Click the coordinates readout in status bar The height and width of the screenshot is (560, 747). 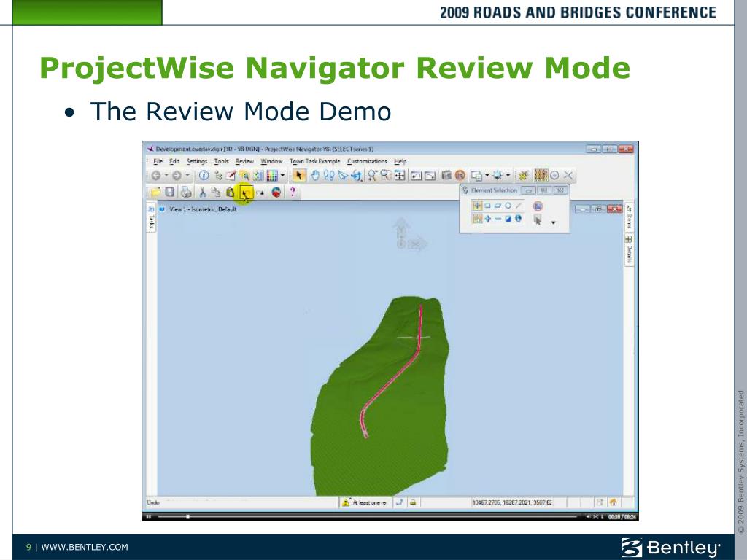point(511,502)
